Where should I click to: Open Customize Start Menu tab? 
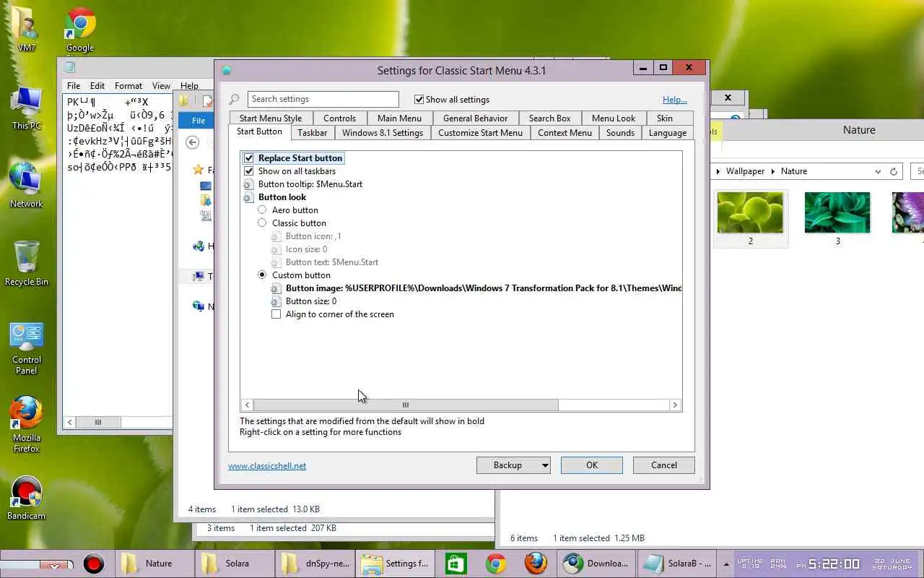point(480,133)
